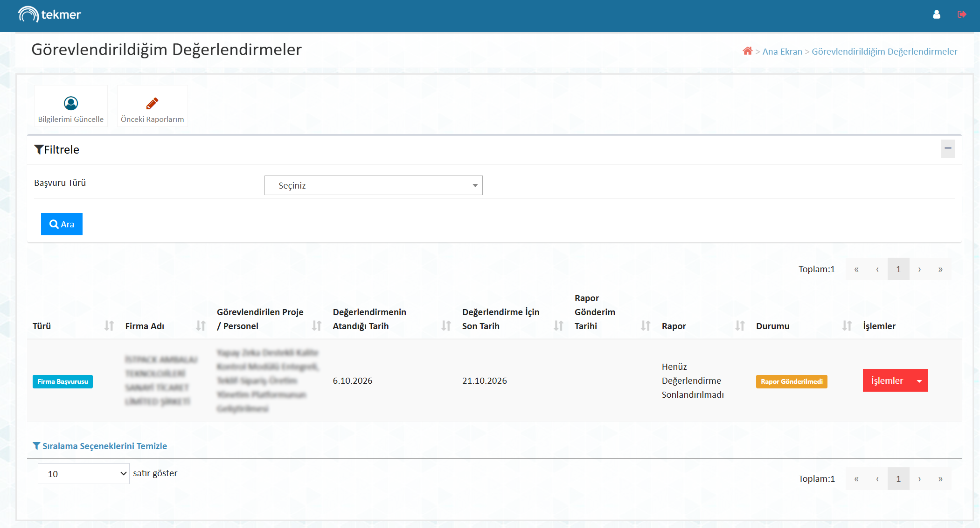
Task: Go to previous page in bottom pagination
Action: pyautogui.click(x=877, y=479)
